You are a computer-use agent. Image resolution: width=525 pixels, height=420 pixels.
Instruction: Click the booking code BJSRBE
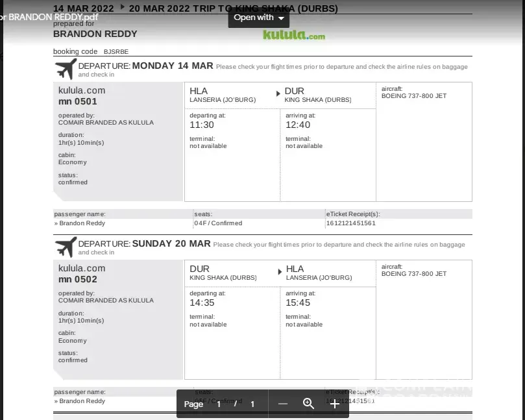pyautogui.click(x=116, y=52)
